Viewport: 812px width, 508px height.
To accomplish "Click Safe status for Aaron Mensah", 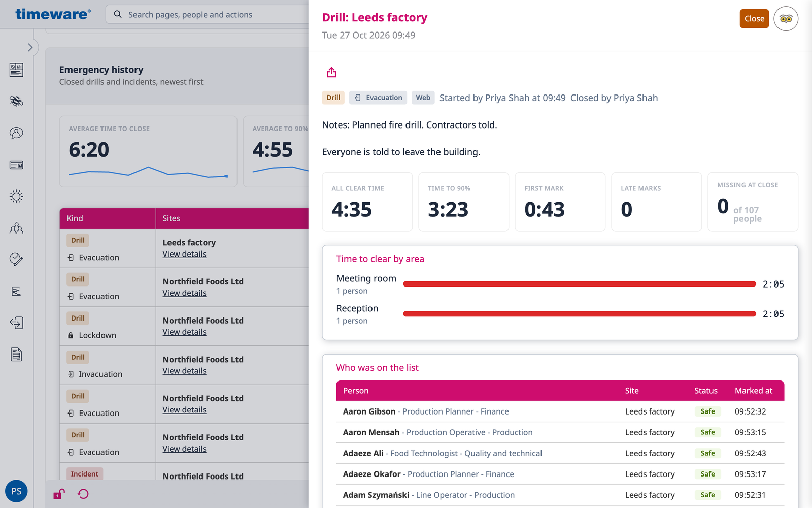I will tap(707, 432).
